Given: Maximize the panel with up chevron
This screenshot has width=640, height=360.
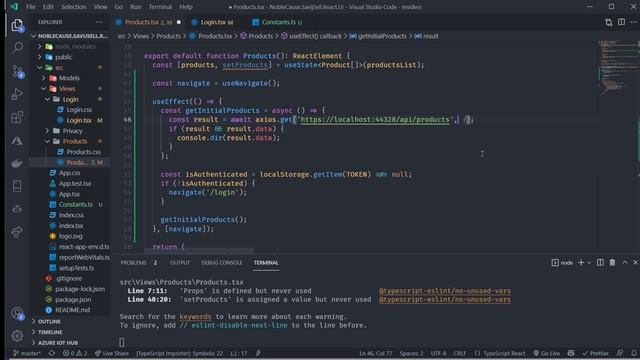Looking at the screenshot, I should (625, 262).
